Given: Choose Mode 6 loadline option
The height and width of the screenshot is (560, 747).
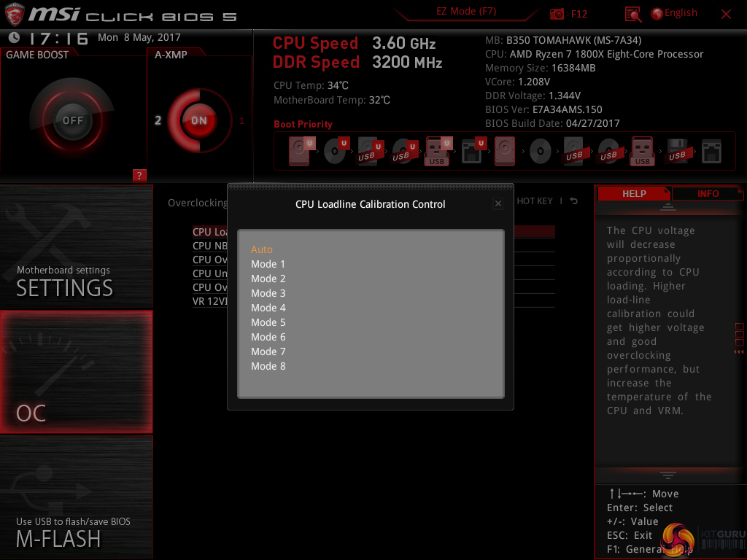Looking at the screenshot, I should point(268,337).
